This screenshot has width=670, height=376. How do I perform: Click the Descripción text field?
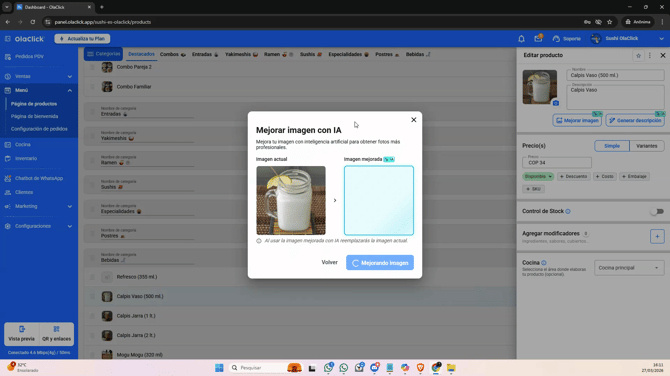pos(615,97)
